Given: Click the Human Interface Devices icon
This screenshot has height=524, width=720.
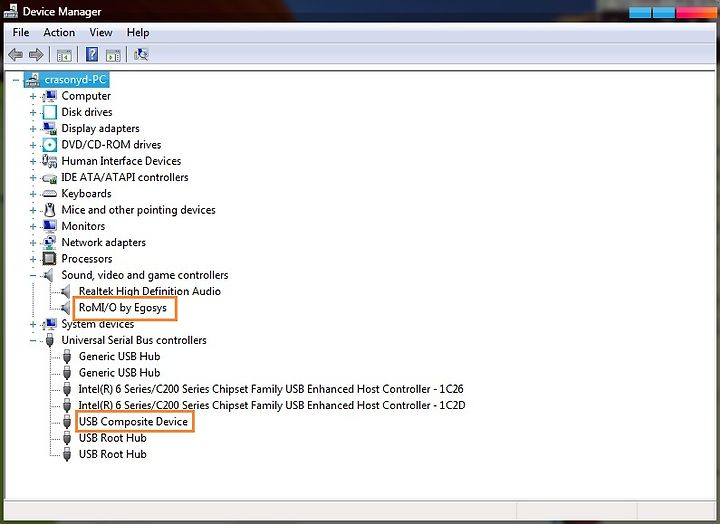Looking at the screenshot, I should (50, 161).
